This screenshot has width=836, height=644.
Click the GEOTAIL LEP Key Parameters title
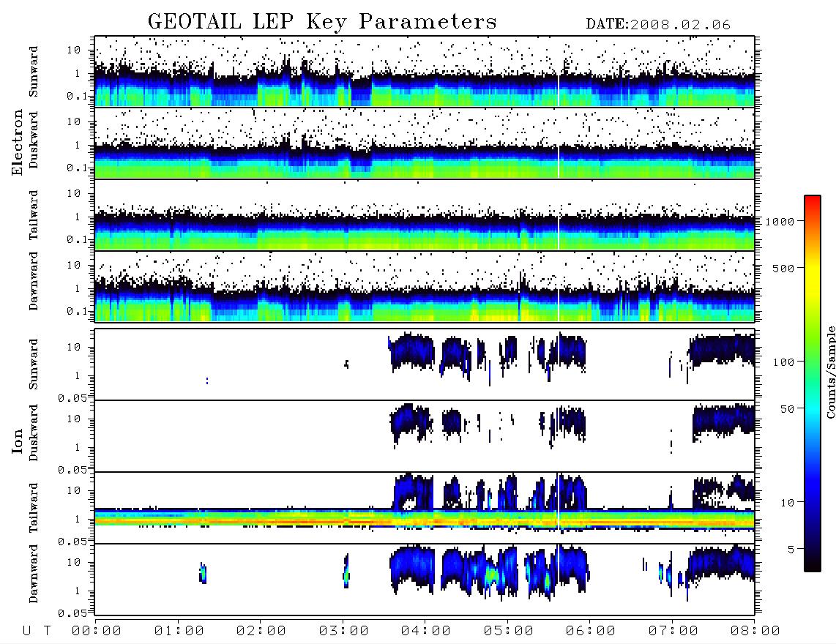coord(322,22)
